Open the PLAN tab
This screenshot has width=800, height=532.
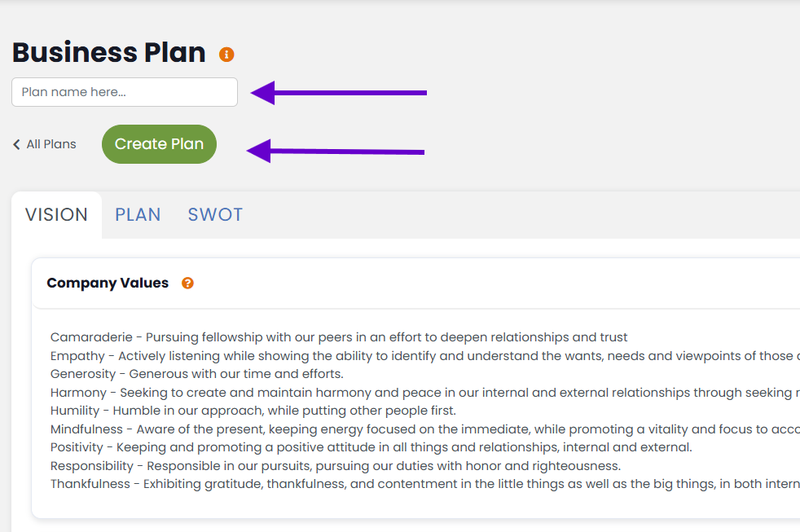[138, 215]
